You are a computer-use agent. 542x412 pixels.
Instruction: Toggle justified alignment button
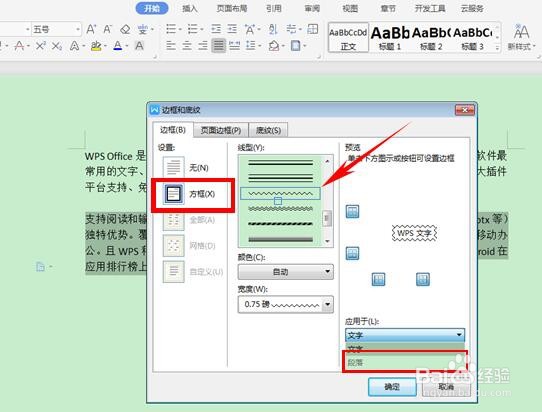[x=218, y=46]
